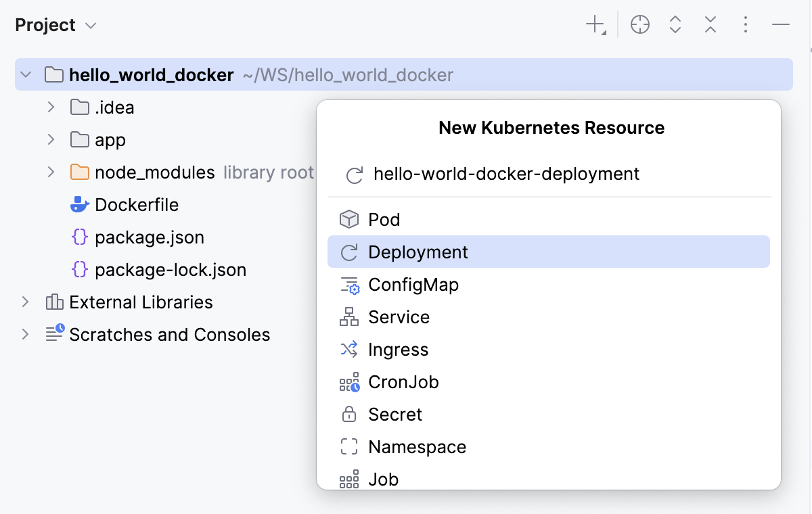Collapse the hello_world_docker root chevron
Screen dimensions: 812x514
click(x=26, y=74)
